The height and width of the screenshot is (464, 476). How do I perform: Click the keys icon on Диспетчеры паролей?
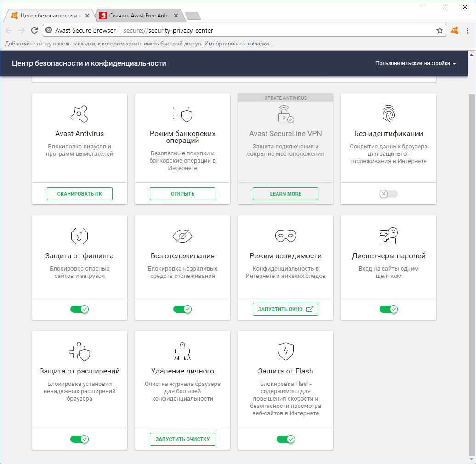click(x=388, y=236)
